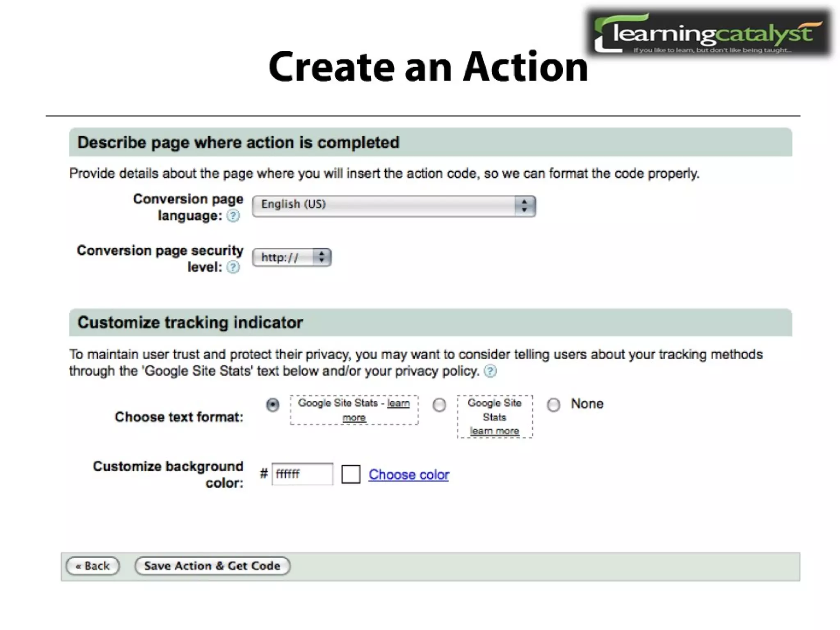840x630 pixels.
Task: Click 'Describe page where action is completed' header
Action: pos(238,143)
